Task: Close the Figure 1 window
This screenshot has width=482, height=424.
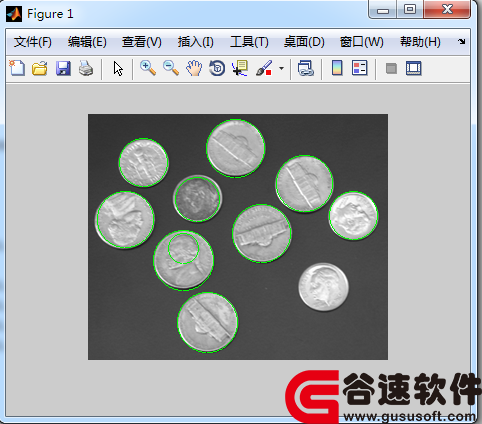Action: tap(447, 9)
